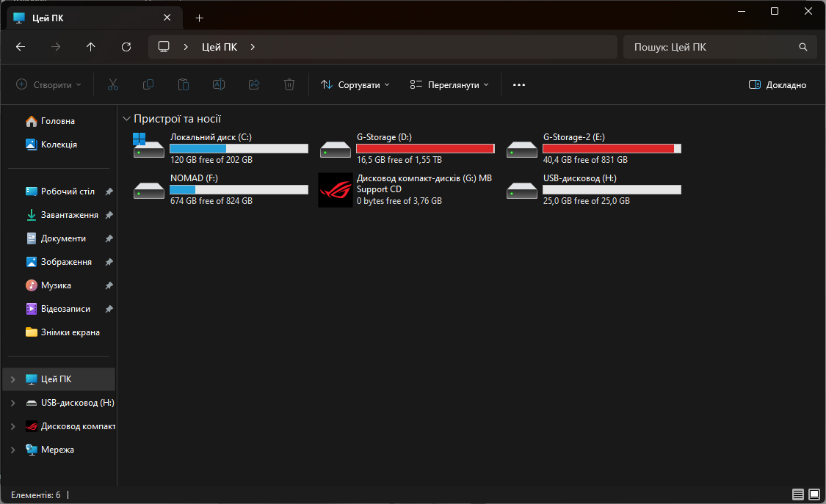Expand Цей ПК in the sidebar tree
This screenshot has width=826, height=504.
[x=12, y=379]
